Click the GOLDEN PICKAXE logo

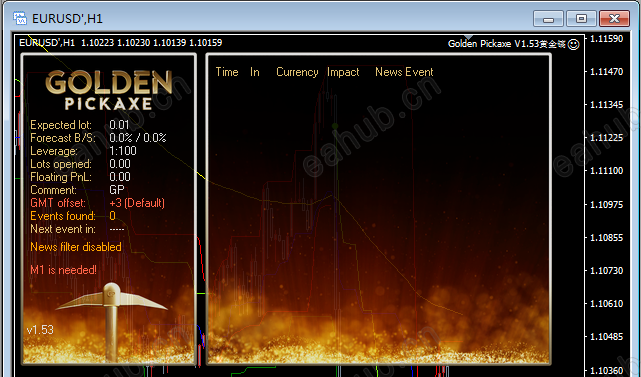point(108,90)
